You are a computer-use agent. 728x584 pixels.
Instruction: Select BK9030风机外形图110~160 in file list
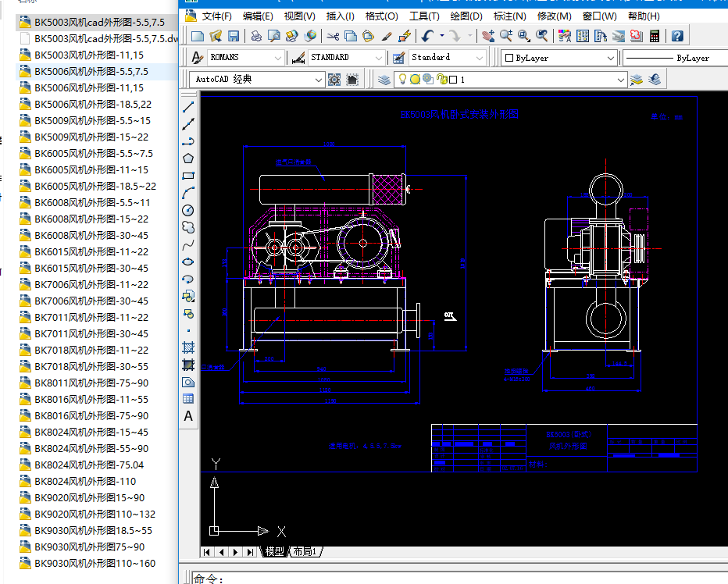[95, 564]
